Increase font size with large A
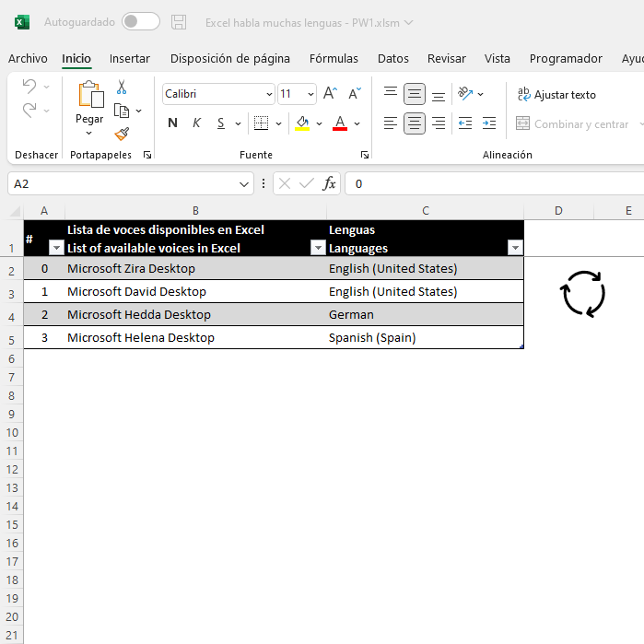Viewport: 644px width, 644px height. [x=330, y=94]
